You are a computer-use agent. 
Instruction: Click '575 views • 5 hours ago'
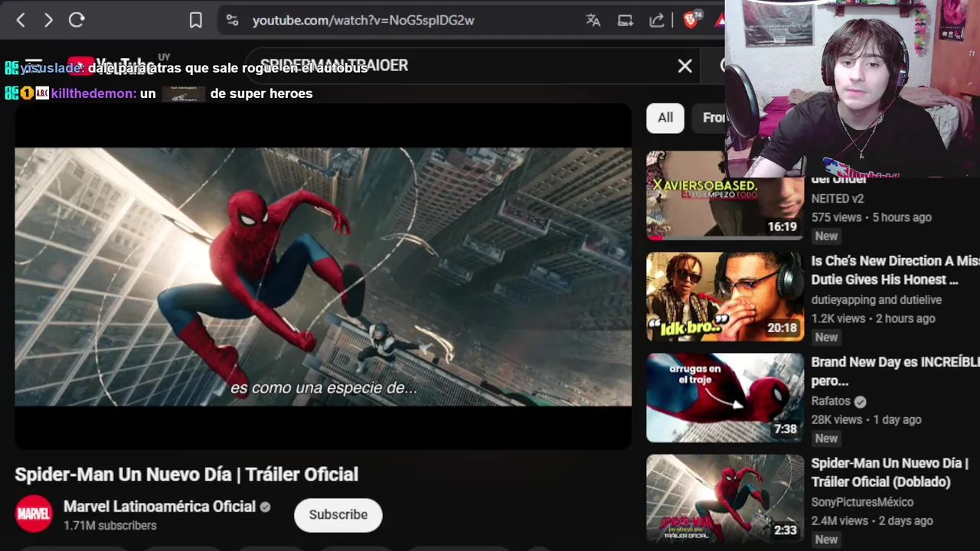point(871,217)
